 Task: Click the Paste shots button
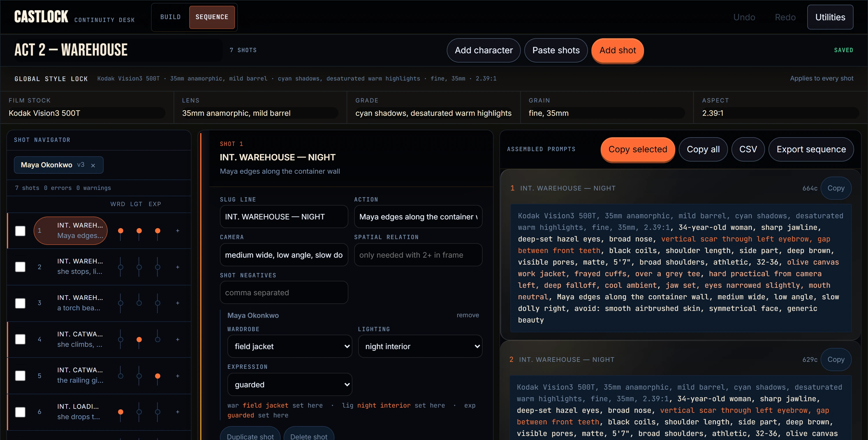coord(556,50)
